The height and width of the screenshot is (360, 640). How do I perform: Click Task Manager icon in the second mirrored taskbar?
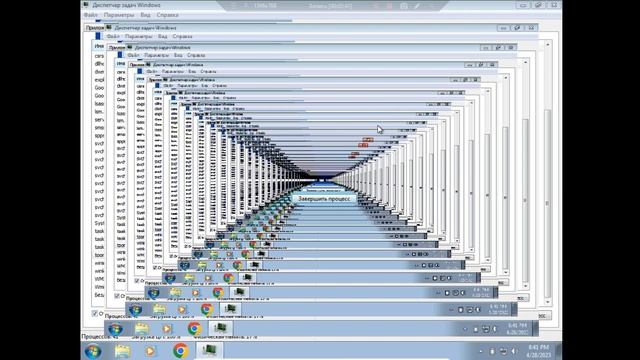click(x=230, y=309)
